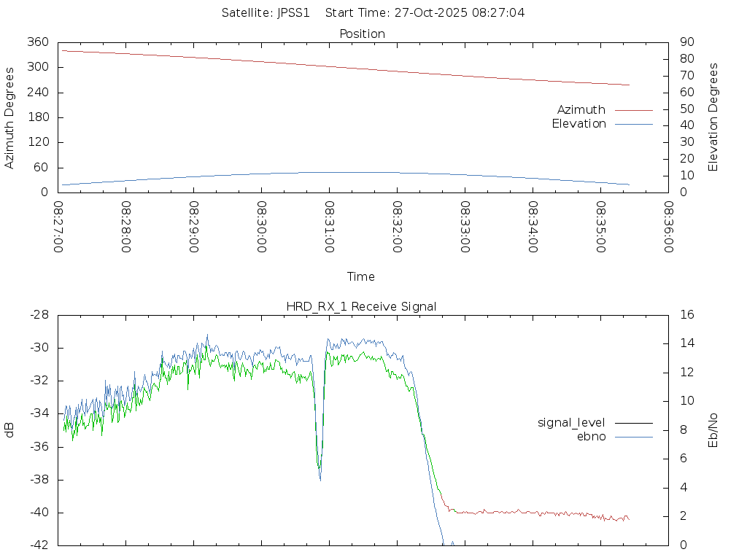Image resolution: width=747 pixels, height=560 pixels.
Task: Click the Elevation legend label
Action: point(578,124)
